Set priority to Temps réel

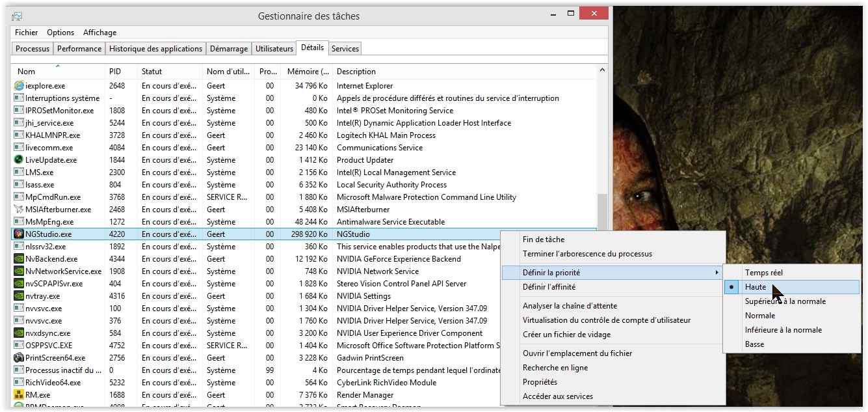tap(792, 273)
